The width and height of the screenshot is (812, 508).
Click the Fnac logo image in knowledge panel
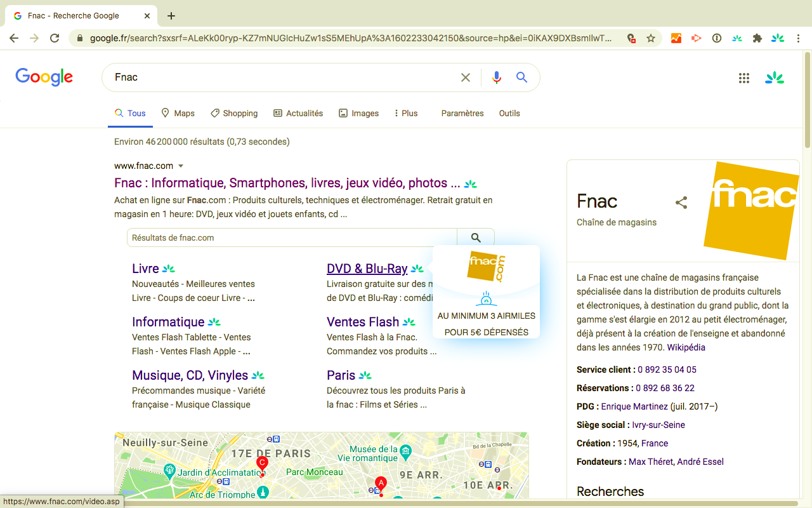(751, 211)
